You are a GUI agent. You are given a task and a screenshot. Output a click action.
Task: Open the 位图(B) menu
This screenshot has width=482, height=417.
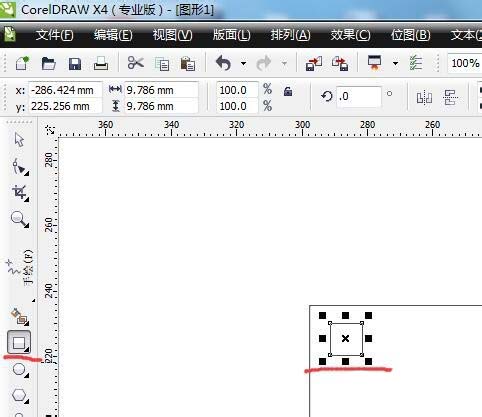pos(410,35)
